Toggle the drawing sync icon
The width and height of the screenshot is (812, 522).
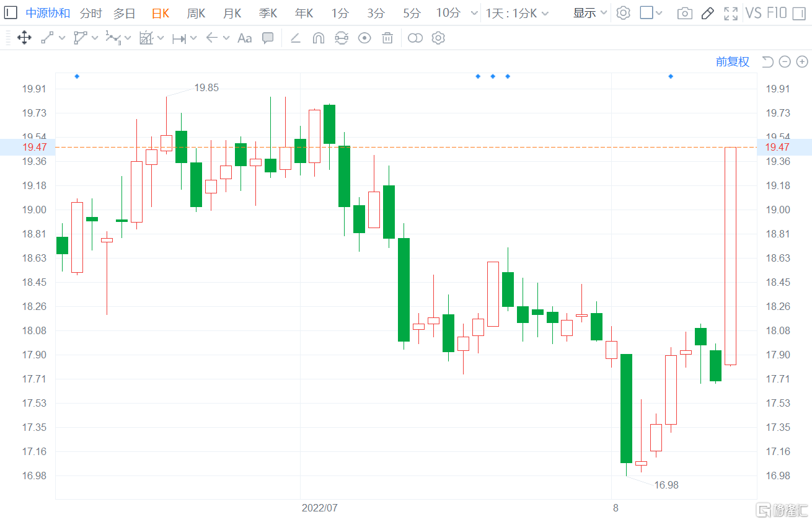[x=342, y=38]
